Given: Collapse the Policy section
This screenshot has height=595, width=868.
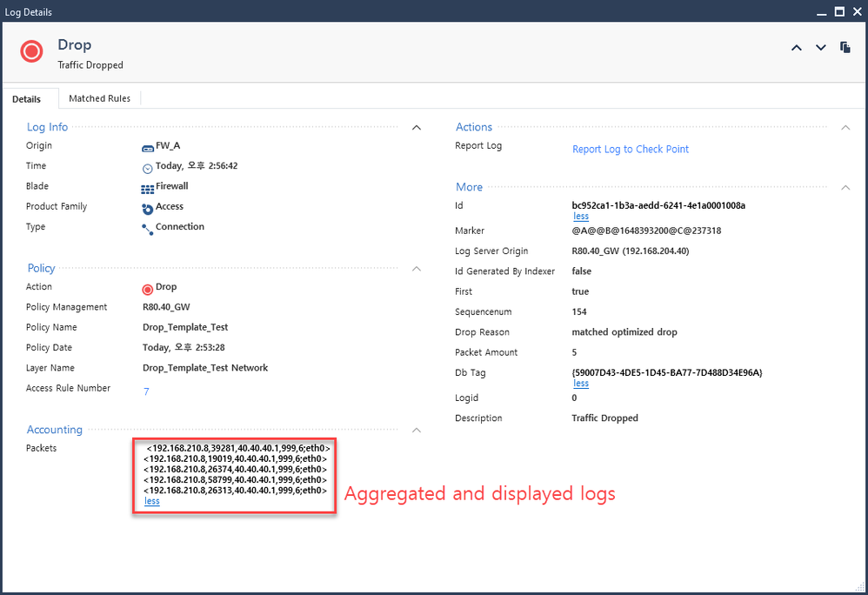Looking at the screenshot, I should pos(416,269).
